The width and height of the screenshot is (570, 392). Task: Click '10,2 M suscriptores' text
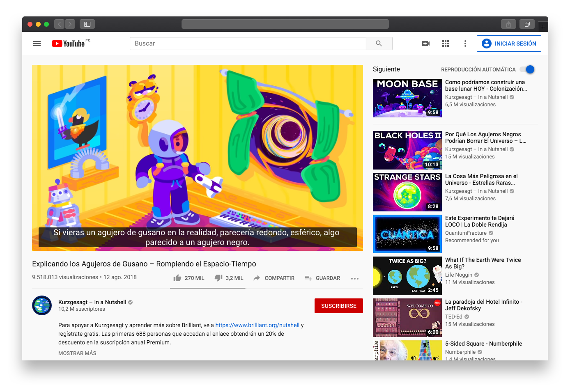[x=82, y=309]
